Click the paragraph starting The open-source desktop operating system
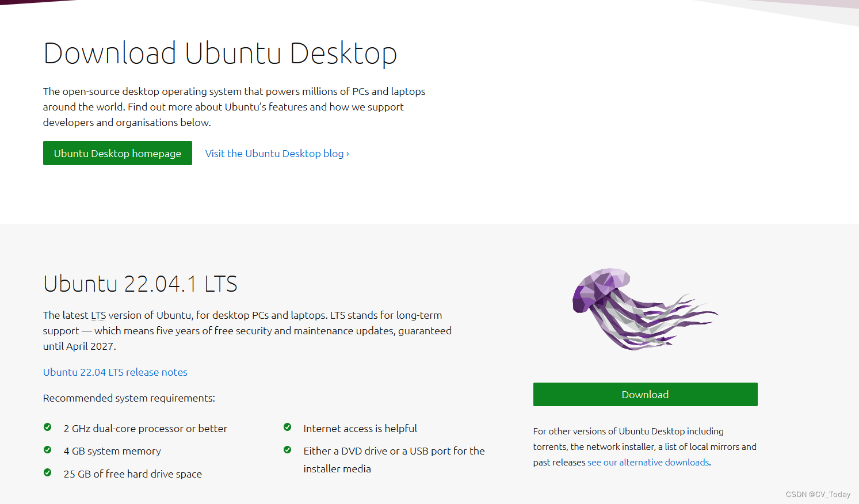 coord(234,107)
